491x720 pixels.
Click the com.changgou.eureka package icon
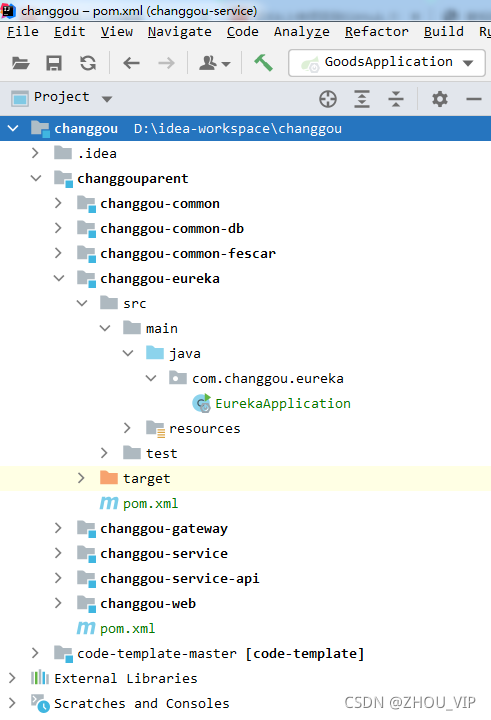point(178,378)
